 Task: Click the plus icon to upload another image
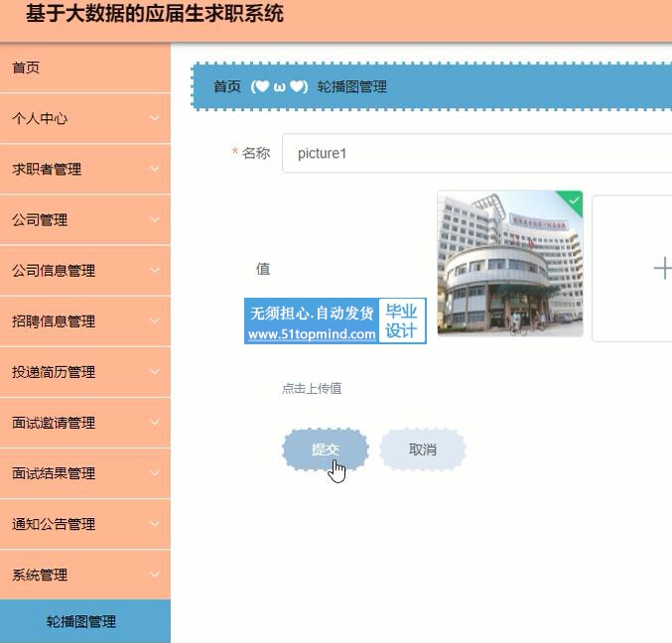point(662,268)
